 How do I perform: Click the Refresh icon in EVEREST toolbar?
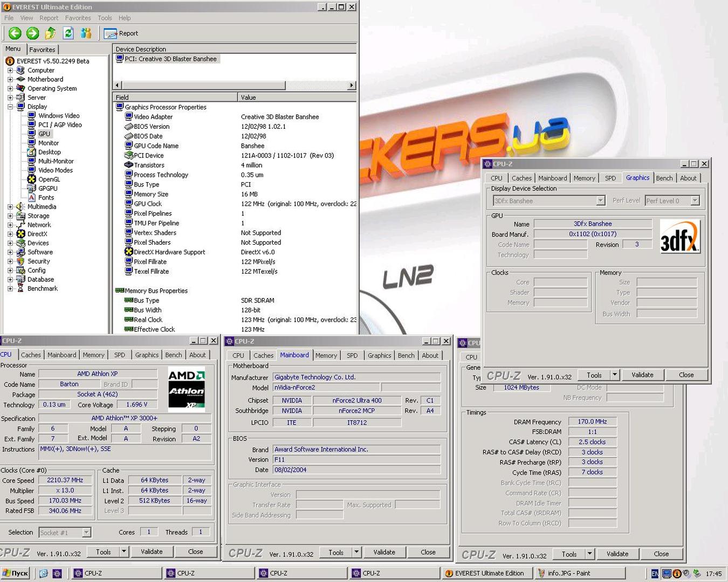68,33
